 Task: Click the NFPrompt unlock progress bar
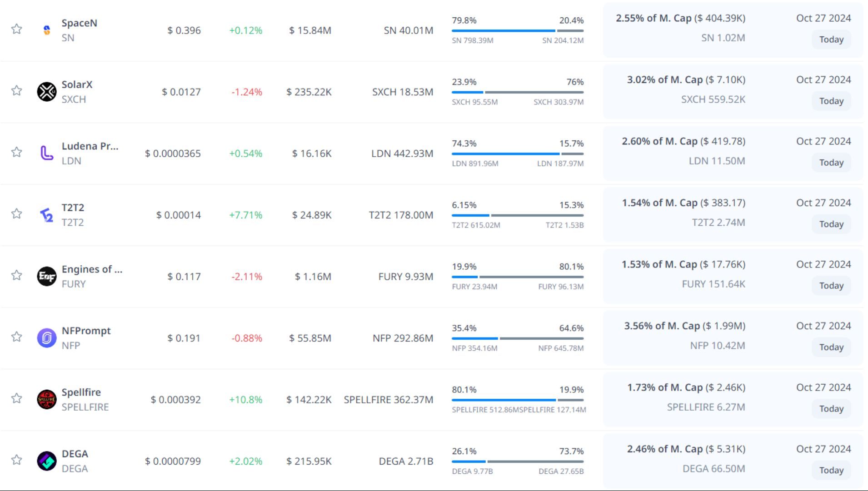point(517,338)
